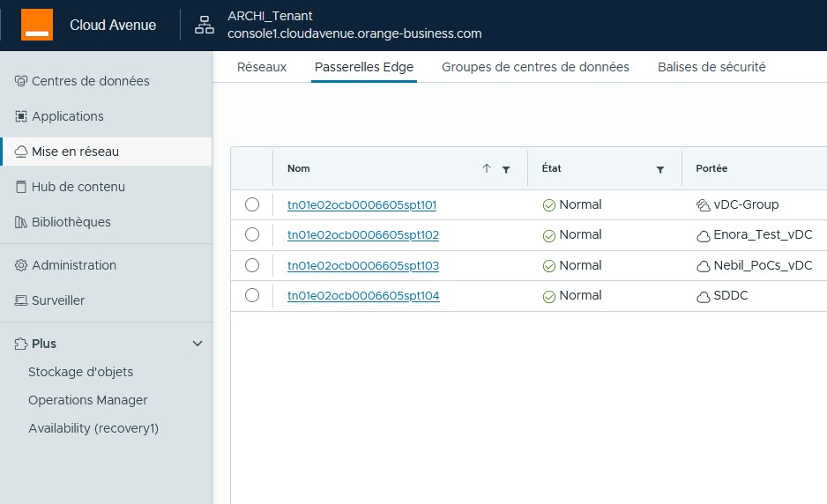The image size is (827, 504).
Task: Open the Applications sidebar section
Action: (67, 116)
